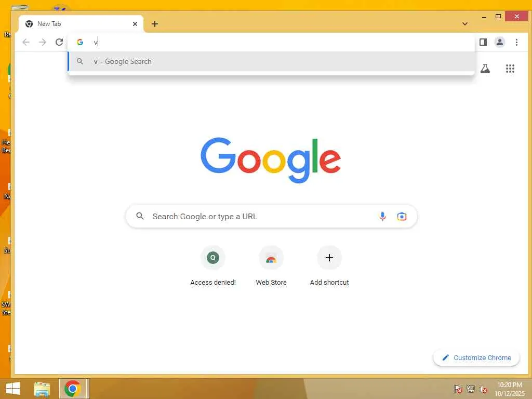Click the magnifier icon in the Google search box
This screenshot has height=399, width=532.
(140, 216)
